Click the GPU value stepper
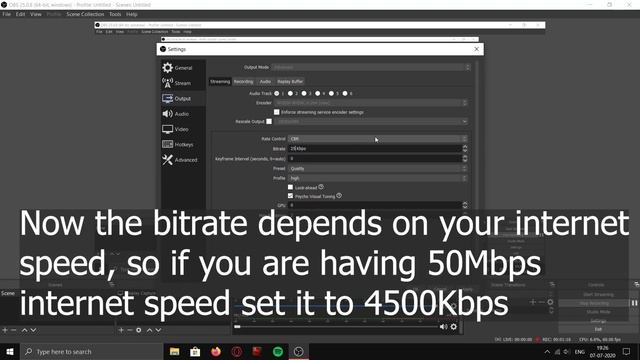The image size is (640, 360). [465, 205]
